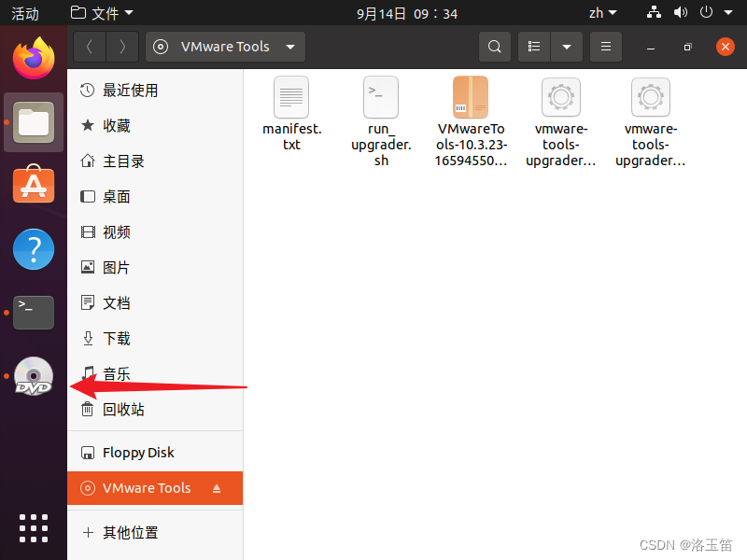747x560 pixels.
Task: Open the hamburger main menu
Action: coord(605,47)
